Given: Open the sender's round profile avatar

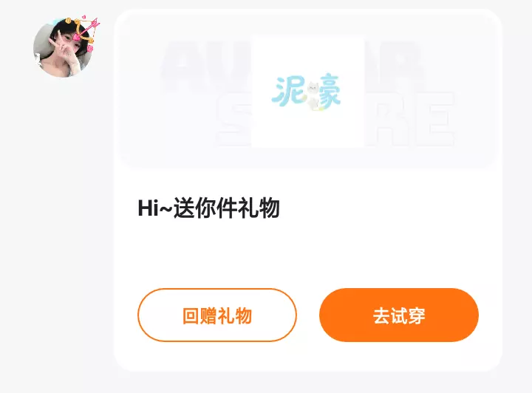Looking at the screenshot, I should pos(63,48).
